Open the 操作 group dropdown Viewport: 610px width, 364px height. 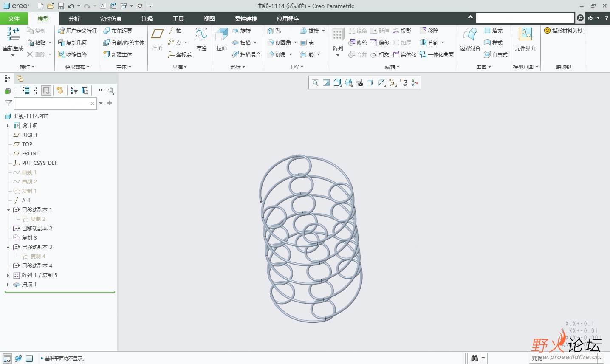click(27, 67)
